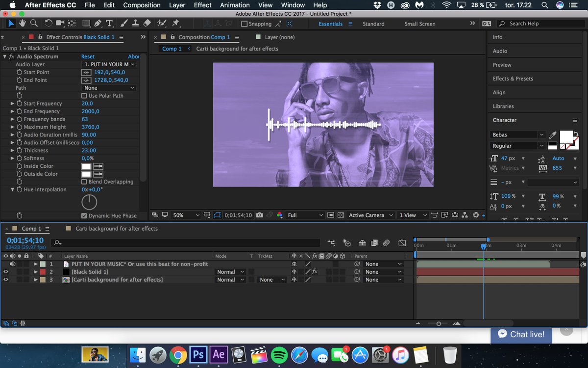Select the Rotation tool
Viewport: 588px width, 368px height.
coord(49,23)
